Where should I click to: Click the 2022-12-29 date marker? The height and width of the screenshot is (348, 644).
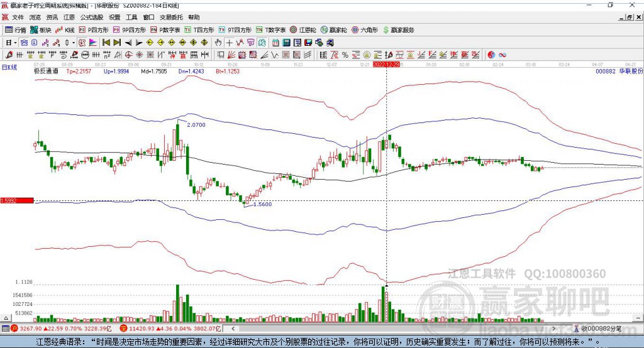click(x=386, y=65)
